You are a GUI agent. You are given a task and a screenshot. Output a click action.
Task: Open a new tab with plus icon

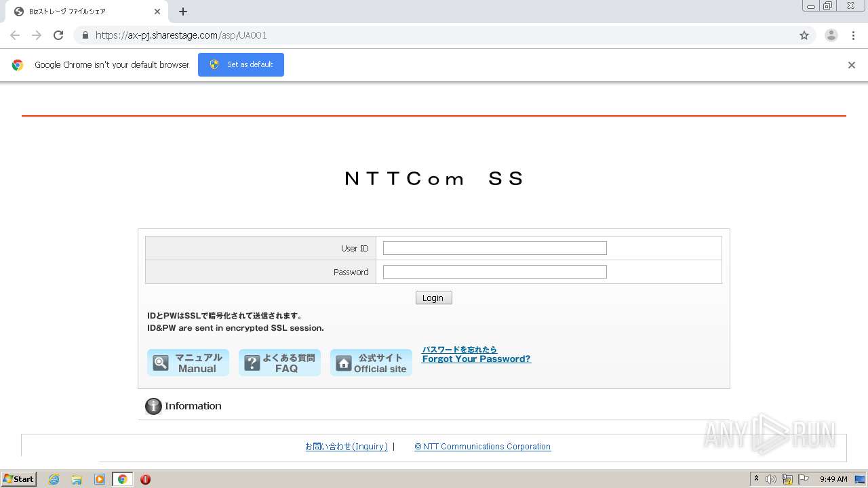click(183, 12)
